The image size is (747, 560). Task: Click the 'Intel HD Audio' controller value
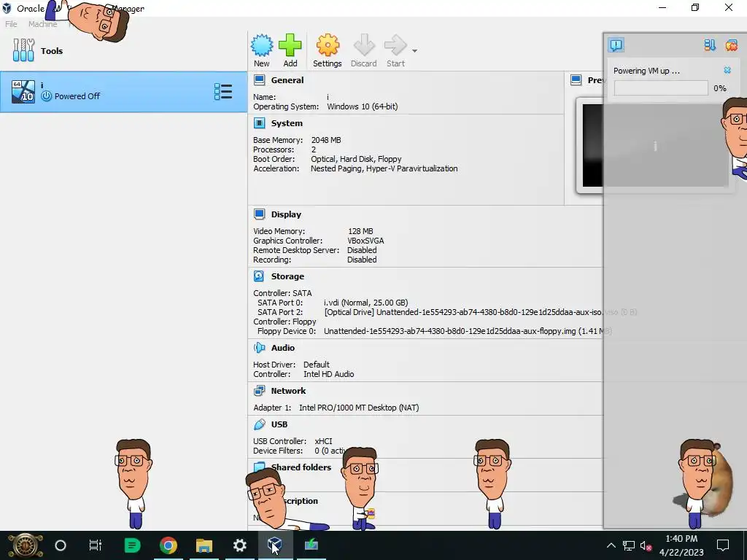pos(329,374)
